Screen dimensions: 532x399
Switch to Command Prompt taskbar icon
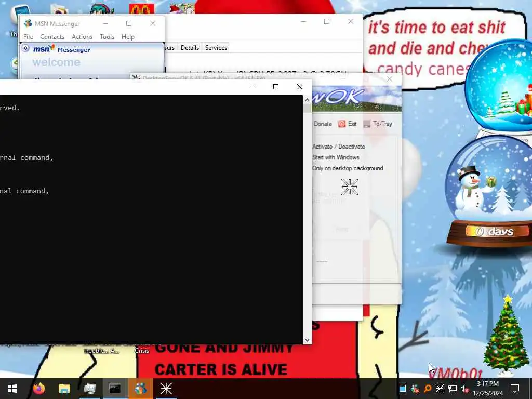click(x=115, y=389)
